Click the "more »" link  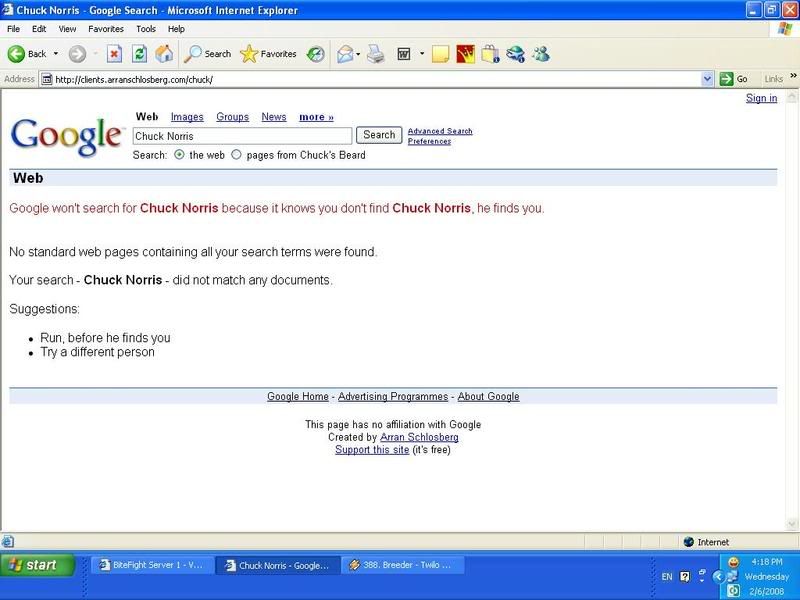click(316, 117)
